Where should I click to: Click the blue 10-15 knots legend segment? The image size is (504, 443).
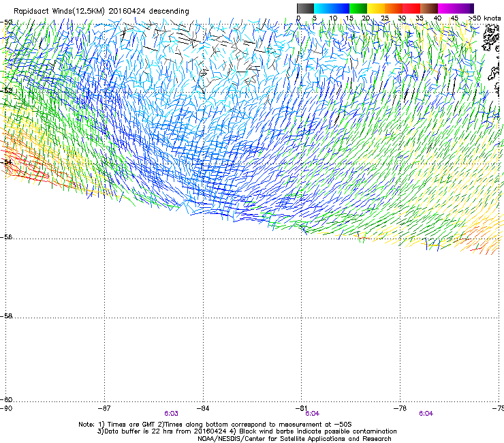pos(341,8)
